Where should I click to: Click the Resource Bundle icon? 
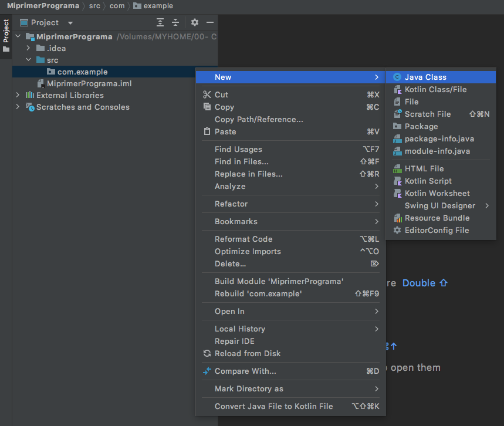coord(398,218)
